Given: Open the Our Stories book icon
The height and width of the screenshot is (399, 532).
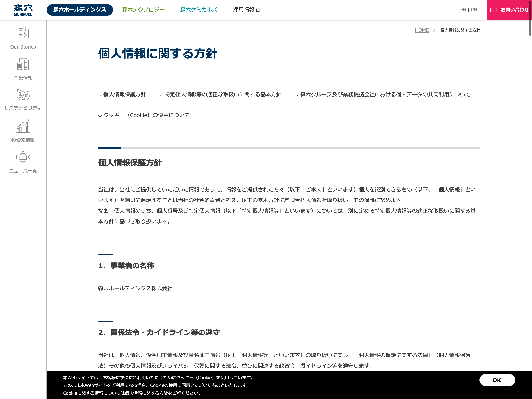Looking at the screenshot, I should [x=23, y=33].
